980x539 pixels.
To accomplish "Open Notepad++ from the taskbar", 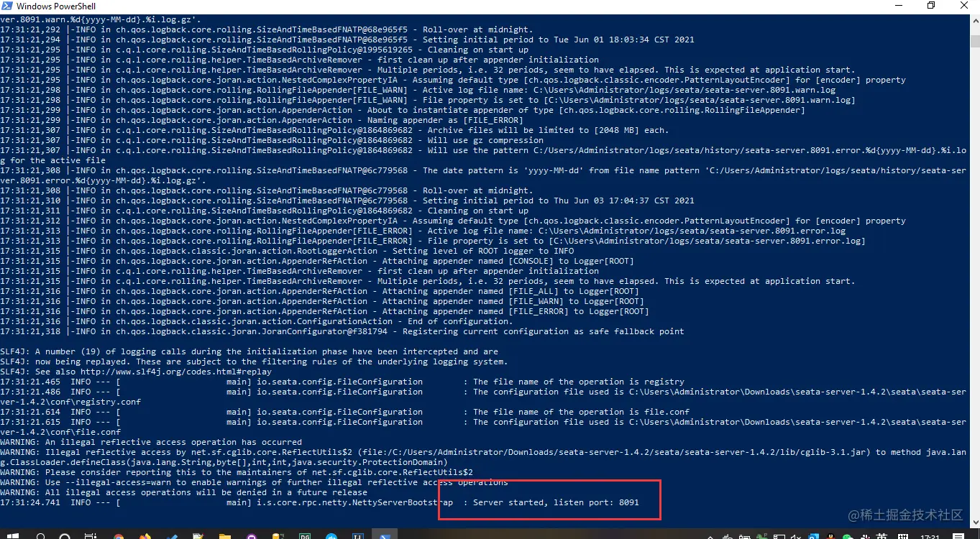I will [x=198, y=535].
